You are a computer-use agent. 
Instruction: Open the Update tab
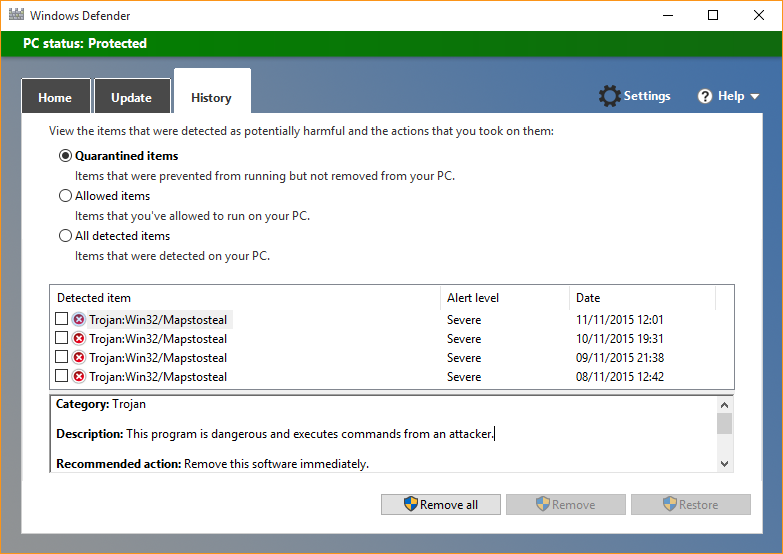click(131, 98)
